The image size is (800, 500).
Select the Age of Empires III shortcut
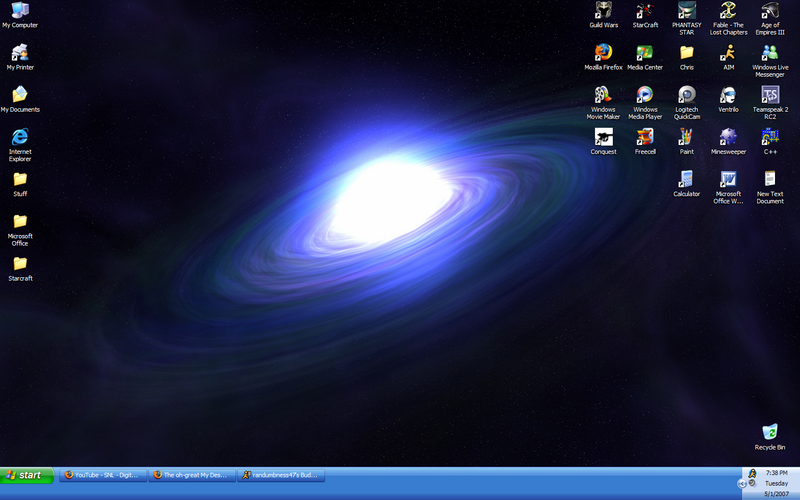pos(770,18)
